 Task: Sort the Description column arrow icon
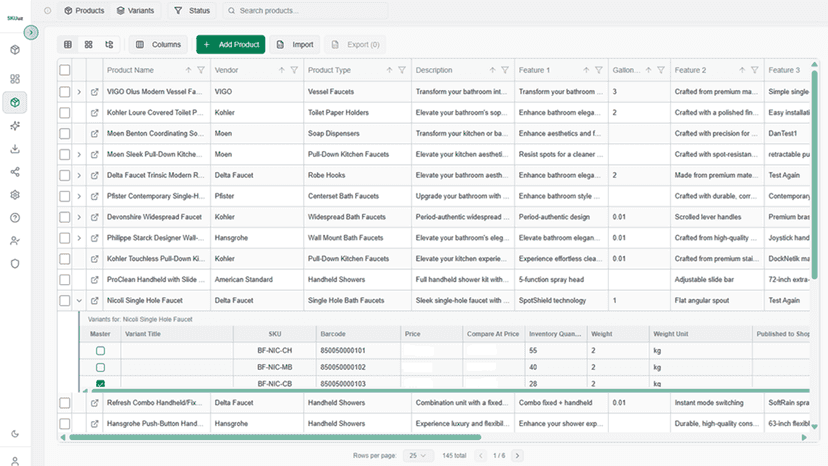(492, 70)
